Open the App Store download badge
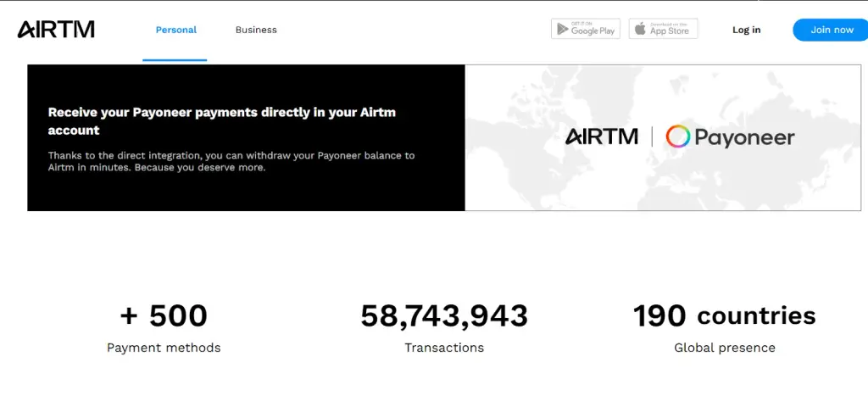This screenshot has height=407, width=868. click(663, 29)
